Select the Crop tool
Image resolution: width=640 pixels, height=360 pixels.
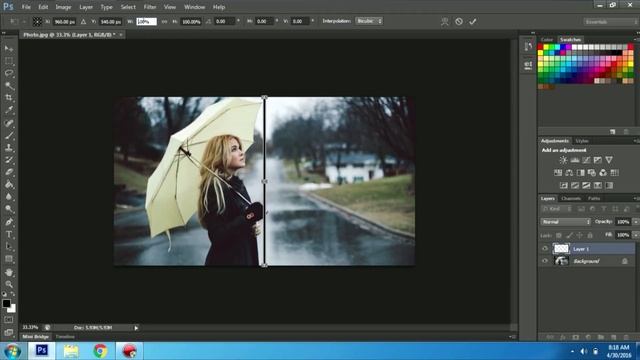tap(9, 98)
